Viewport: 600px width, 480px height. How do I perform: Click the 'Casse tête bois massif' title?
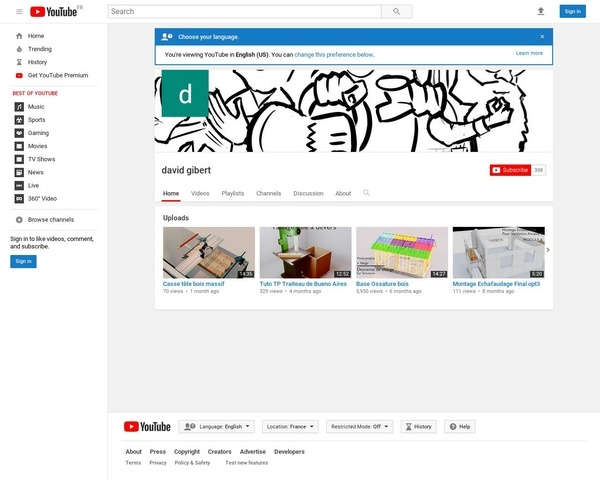click(x=194, y=284)
